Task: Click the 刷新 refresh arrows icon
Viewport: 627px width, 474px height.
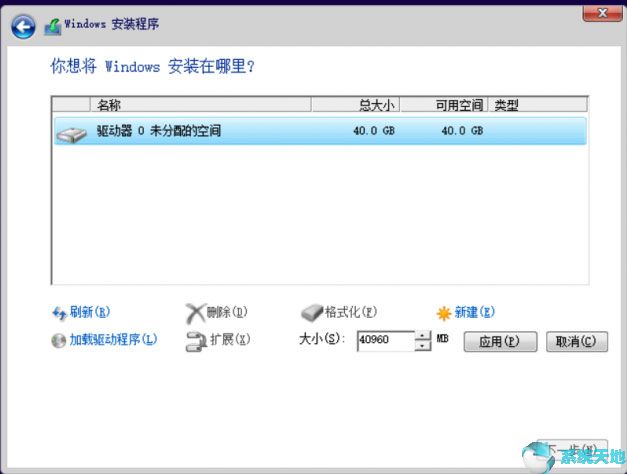Action: pyautogui.click(x=59, y=313)
